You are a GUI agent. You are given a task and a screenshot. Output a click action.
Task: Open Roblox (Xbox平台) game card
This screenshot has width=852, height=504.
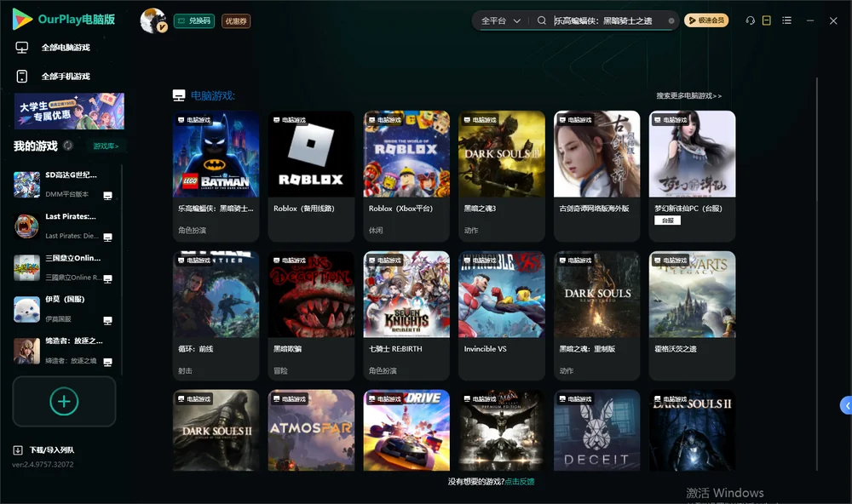point(406,176)
